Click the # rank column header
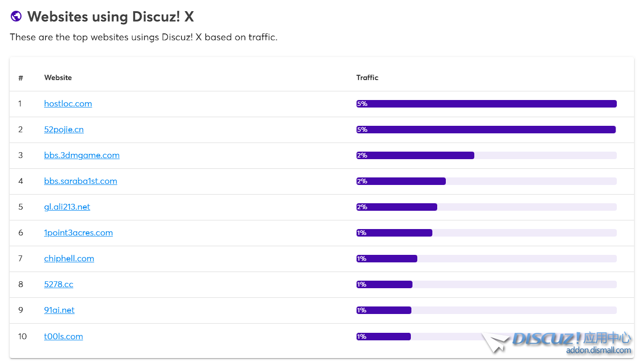641x364 pixels. coord(21,78)
